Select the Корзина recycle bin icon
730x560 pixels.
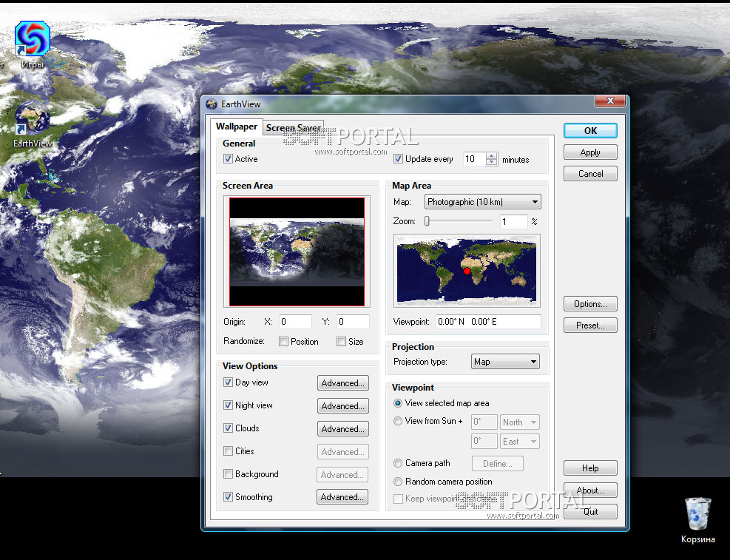click(x=697, y=513)
